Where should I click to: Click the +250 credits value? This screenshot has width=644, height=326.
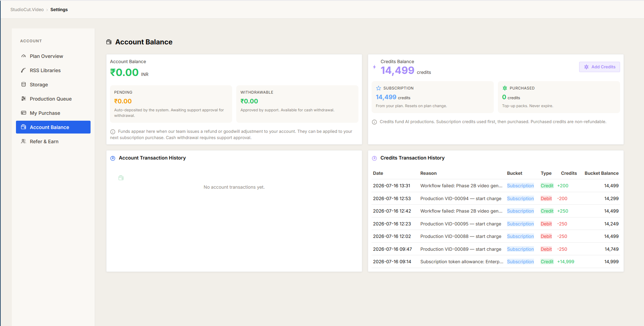pyautogui.click(x=563, y=211)
